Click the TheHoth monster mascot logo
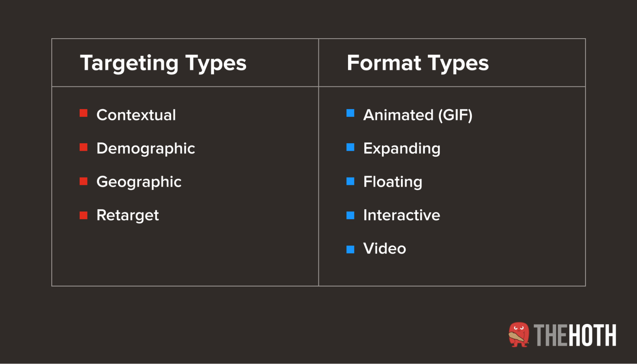637x364 pixels. click(x=519, y=335)
